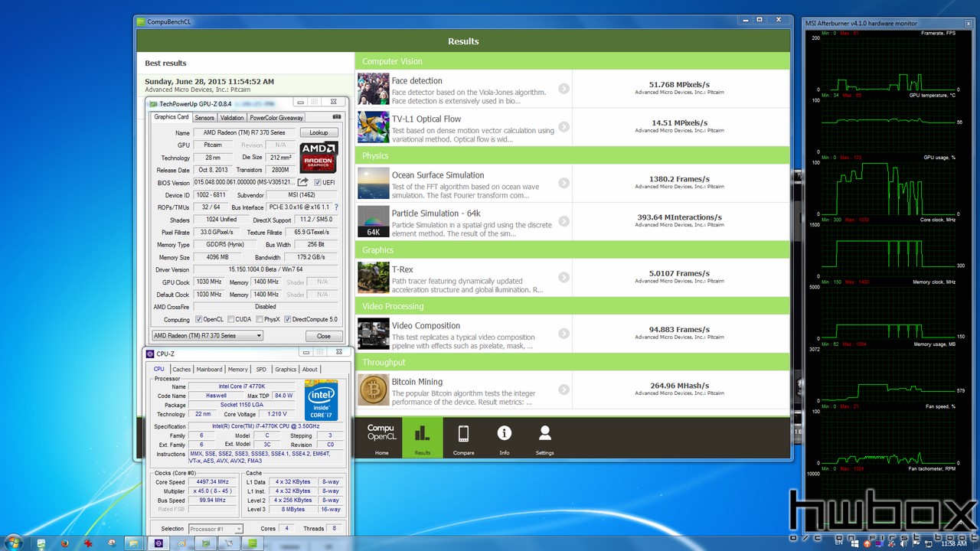Click the T-Rex test thumbnail

(x=374, y=278)
